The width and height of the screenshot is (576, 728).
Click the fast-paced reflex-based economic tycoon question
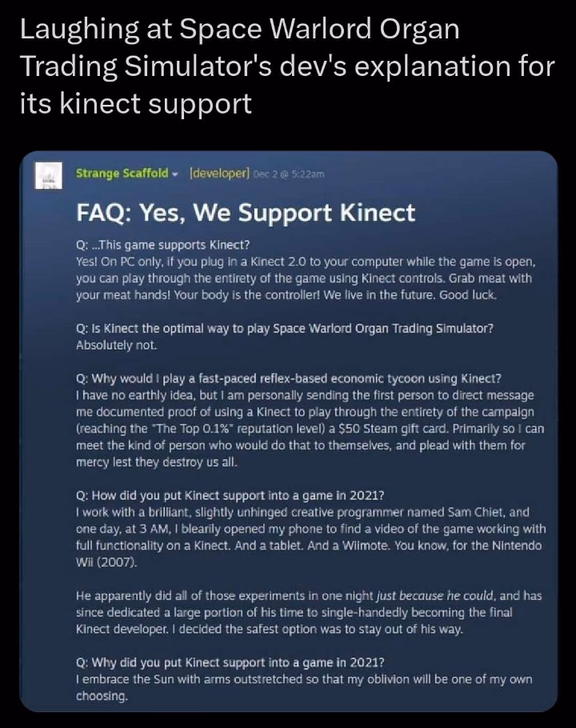288,379
